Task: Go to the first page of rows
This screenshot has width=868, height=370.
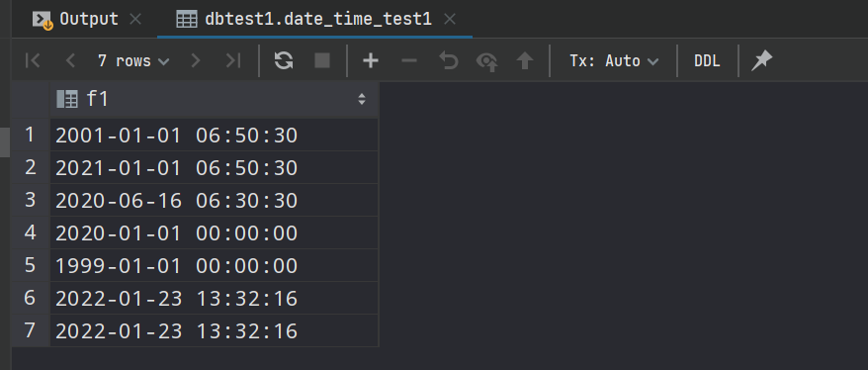Action: coord(34,61)
